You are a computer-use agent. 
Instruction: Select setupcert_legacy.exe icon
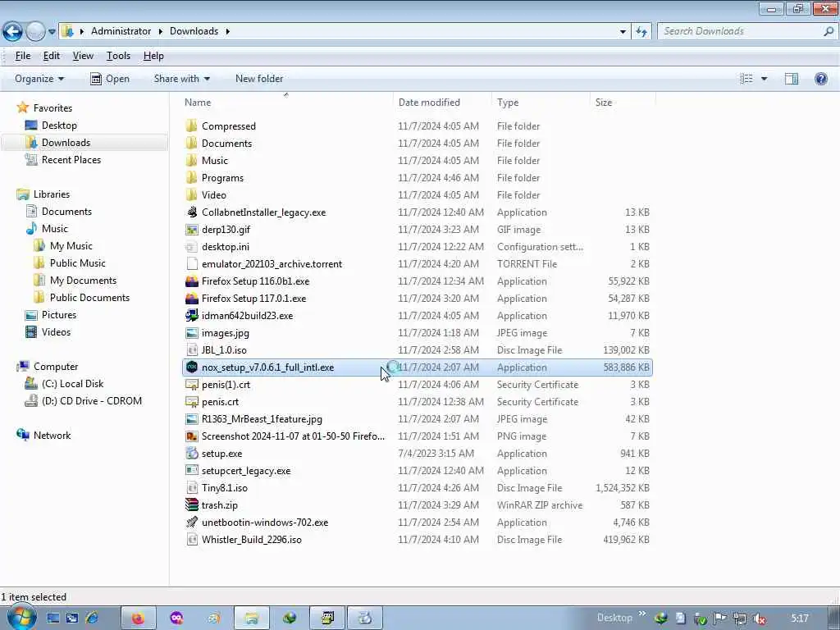192,470
